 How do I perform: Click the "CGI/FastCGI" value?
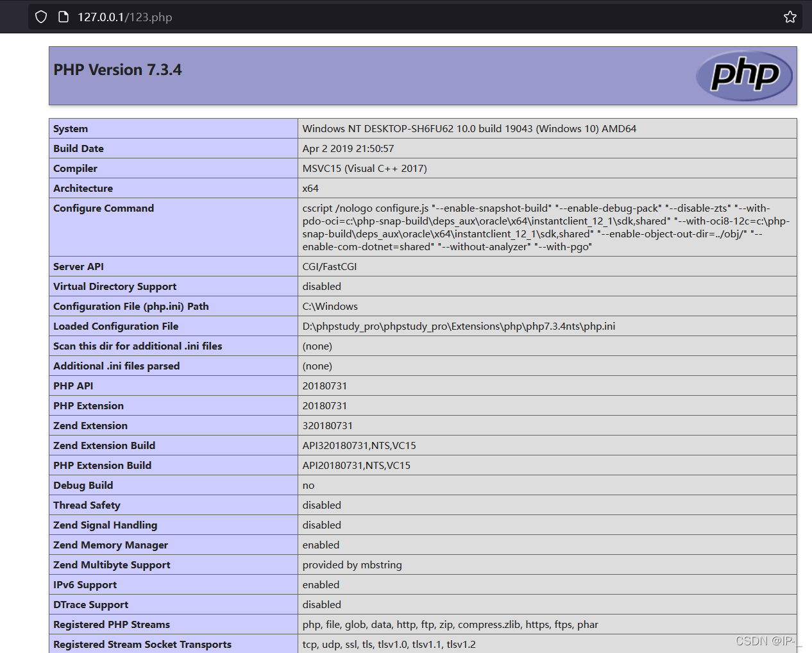click(x=330, y=267)
